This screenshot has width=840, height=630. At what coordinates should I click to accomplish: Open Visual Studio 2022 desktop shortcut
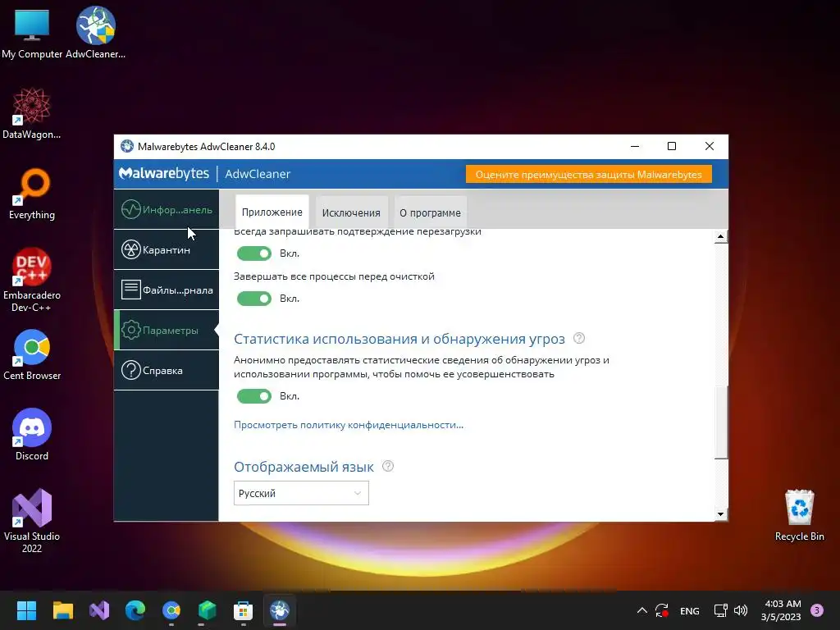tap(32, 520)
